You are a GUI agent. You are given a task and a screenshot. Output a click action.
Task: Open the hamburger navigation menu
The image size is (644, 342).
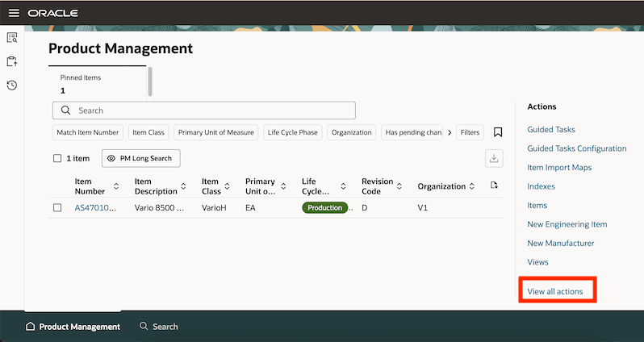(x=14, y=13)
